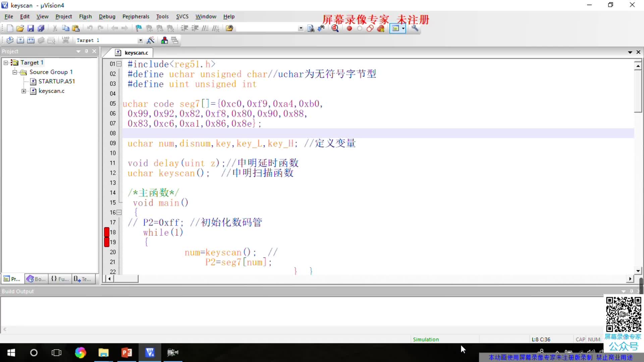Navigate forwards with the right arrow icon
Image resolution: width=644 pixels, height=362 pixels.
tap(125, 28)
